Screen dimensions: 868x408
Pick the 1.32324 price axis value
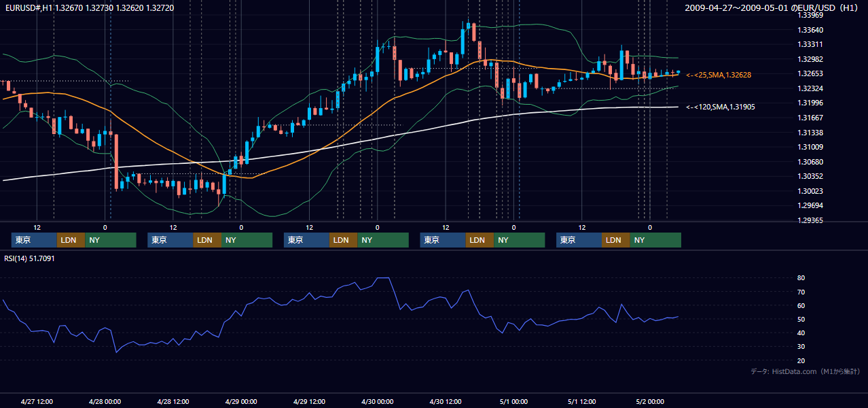click(810, 89)
